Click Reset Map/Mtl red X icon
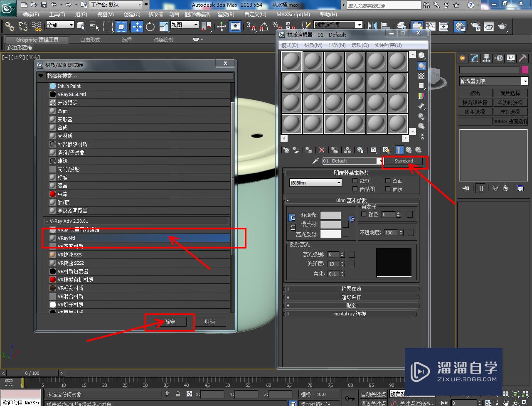Image resolution: width=532 pixels, height=406 pixels. click(322, 150)
